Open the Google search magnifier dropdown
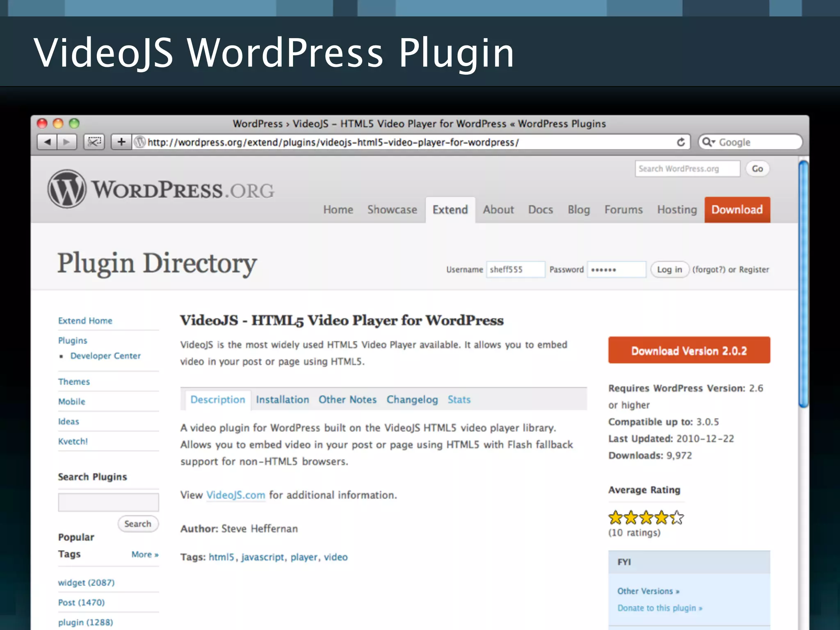 click(708, 142)
